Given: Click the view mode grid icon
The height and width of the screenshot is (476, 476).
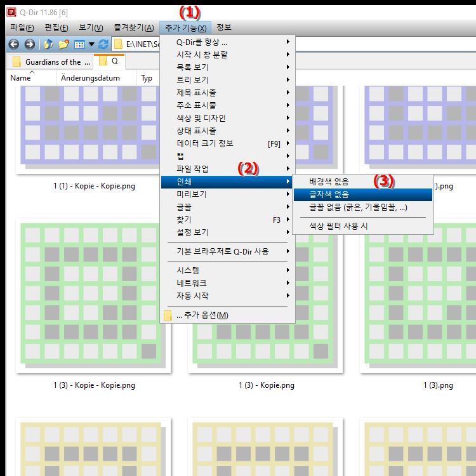Looking at the screenshot, I should 79,44.
